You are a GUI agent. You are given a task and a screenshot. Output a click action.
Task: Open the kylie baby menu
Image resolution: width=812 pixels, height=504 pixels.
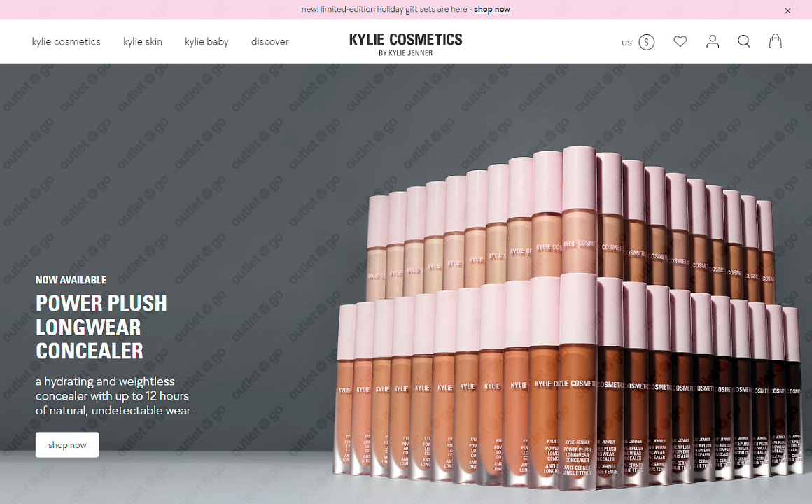click(206, 41)
